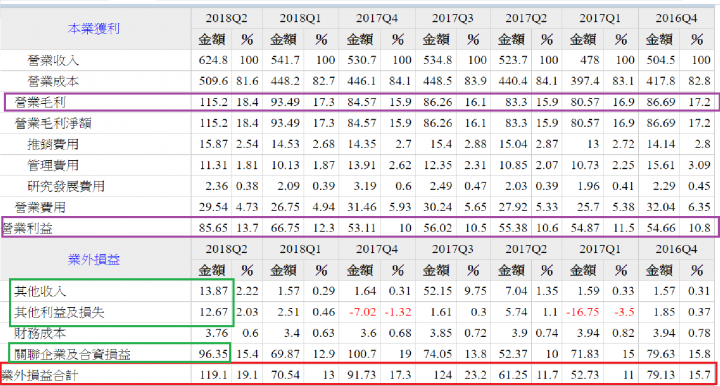The height and width of the screenshot is (386, 720).
Task: Click the 營業利益 value 56.02
Action: pos(438,228)
